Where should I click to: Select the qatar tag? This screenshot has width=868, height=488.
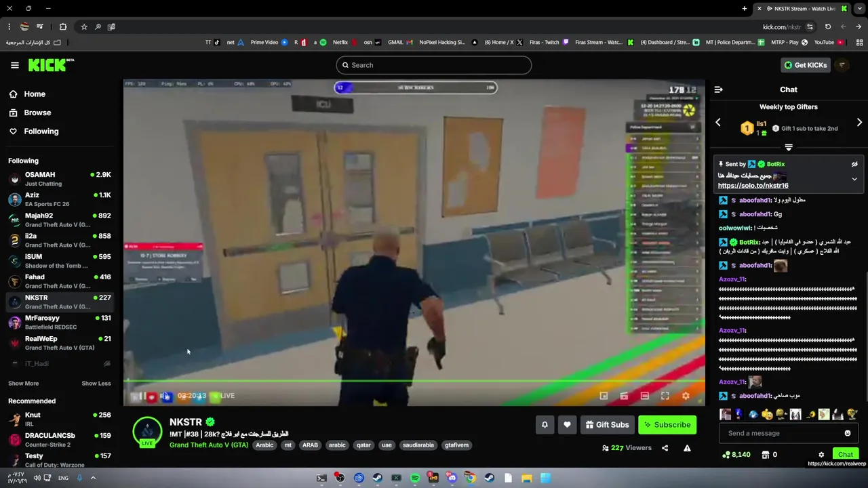coord(364,445)
